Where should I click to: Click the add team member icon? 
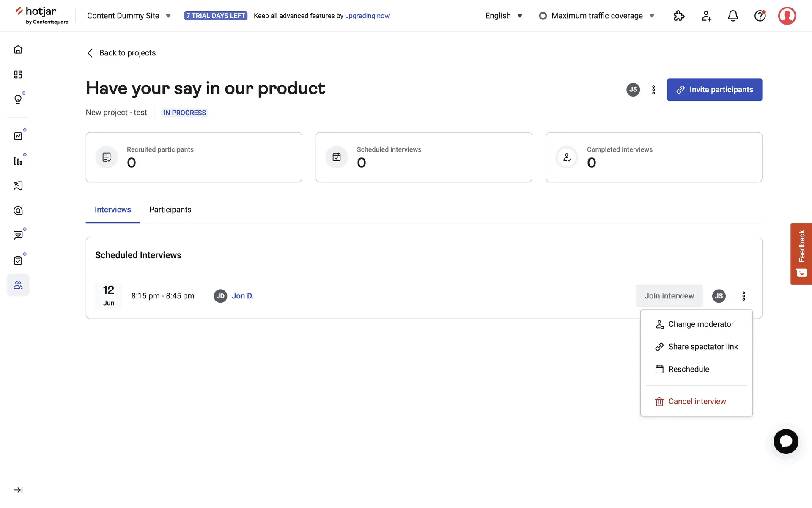pyautogui.click(x=706, y=16)
